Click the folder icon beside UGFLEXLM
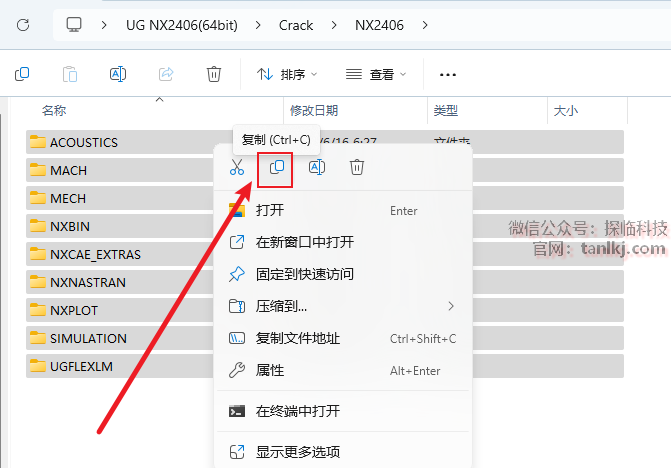The height and width of the screenshot is (468, 671). tap(38, 366)
